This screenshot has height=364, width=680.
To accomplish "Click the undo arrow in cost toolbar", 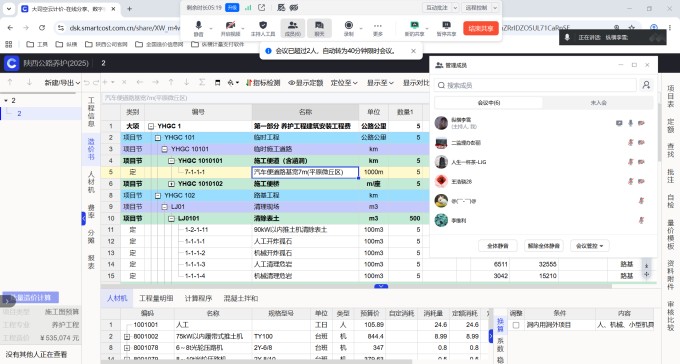I will 86,82.
